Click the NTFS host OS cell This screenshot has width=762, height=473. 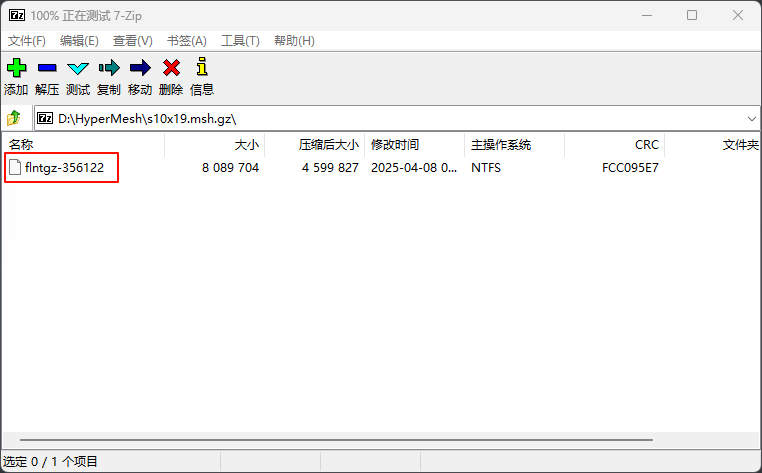point(486,168)
